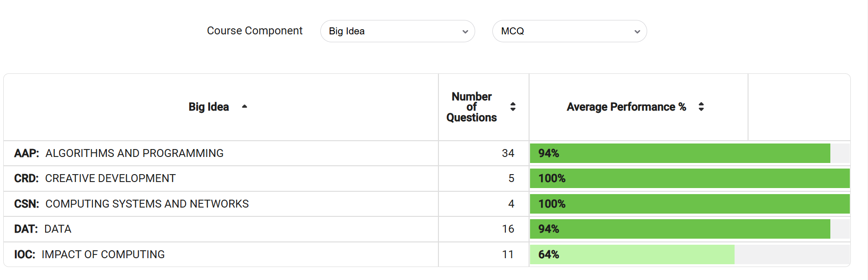Click the Number of Questions sort icon
Image resolution: width=868 pixels, height=280 pixels.
point(513,106)
